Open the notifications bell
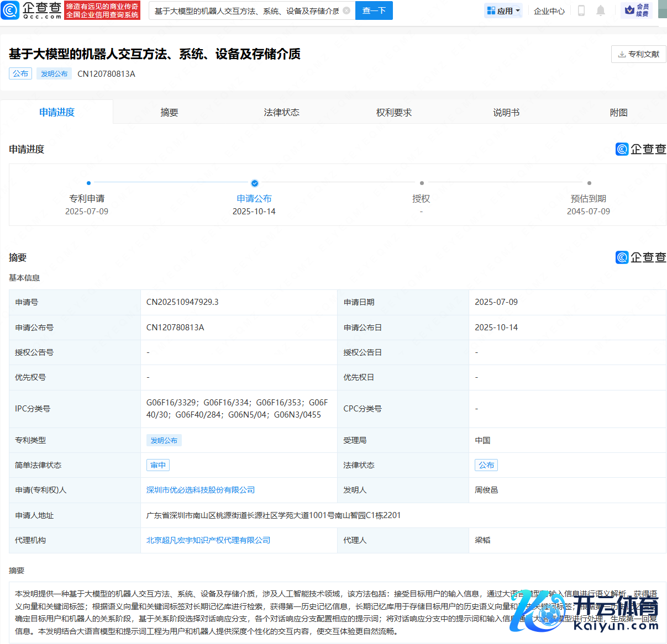 pyautogui.click(x=601, y=10)
